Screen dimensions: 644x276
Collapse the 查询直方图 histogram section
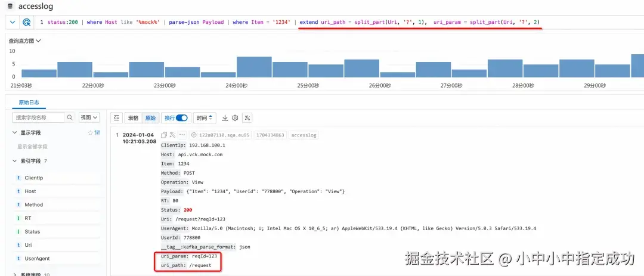(25, 41)
